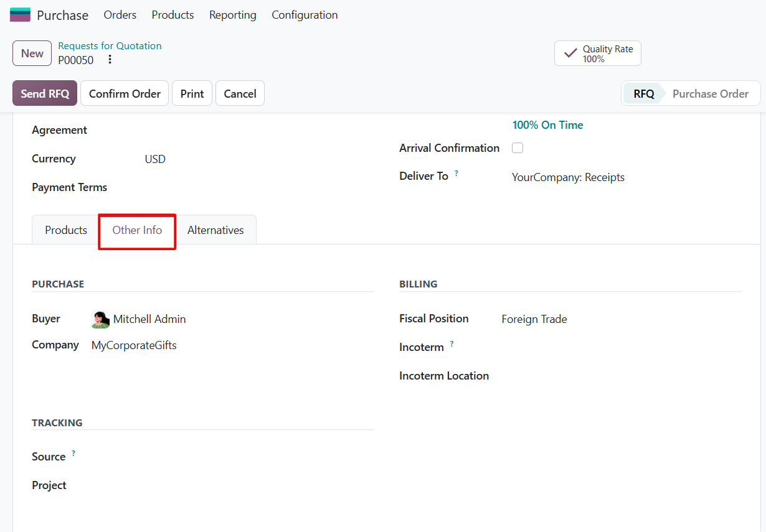Click into the Incoterm Location input field
This screenshot has height=532, width=766.
tap(621, 376)
